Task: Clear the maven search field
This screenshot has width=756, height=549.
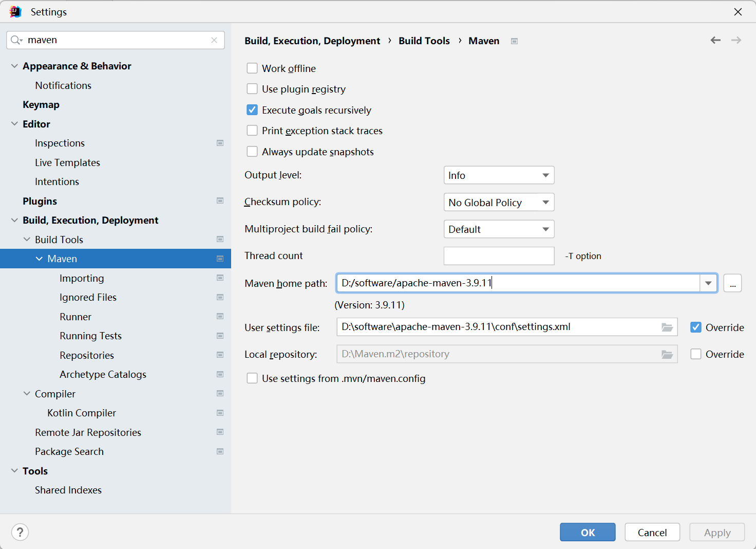Action: tap(214, 40)
